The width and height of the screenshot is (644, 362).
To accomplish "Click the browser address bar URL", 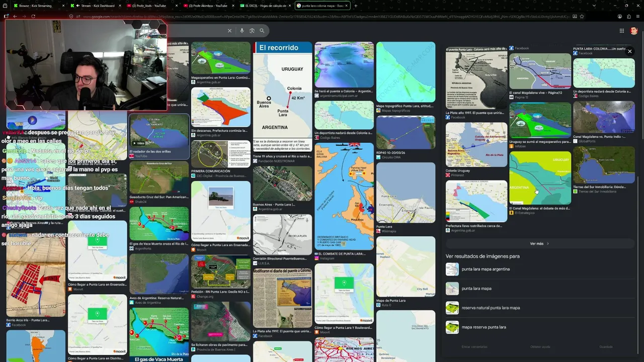I will click(327, 16).
